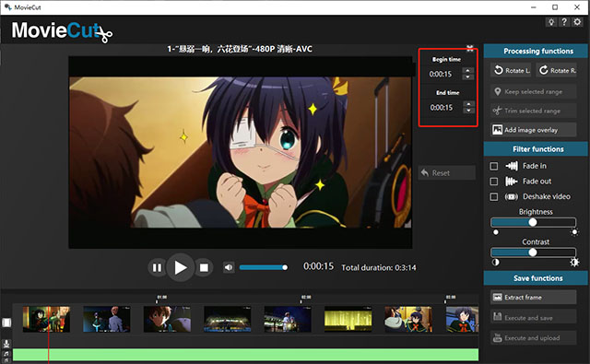The image size is (590, 364).
Task: Open settings via the gear icon
Action: point(577,22)
